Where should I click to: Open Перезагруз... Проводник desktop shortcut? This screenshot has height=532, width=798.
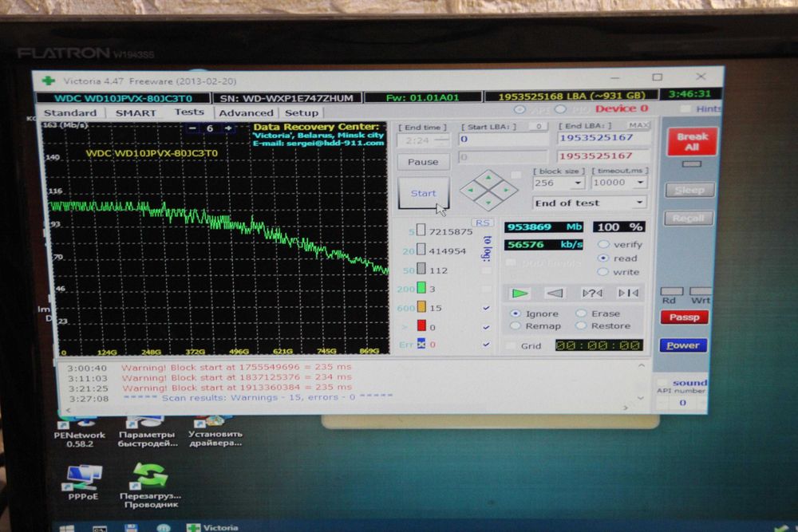click(151, 485)
